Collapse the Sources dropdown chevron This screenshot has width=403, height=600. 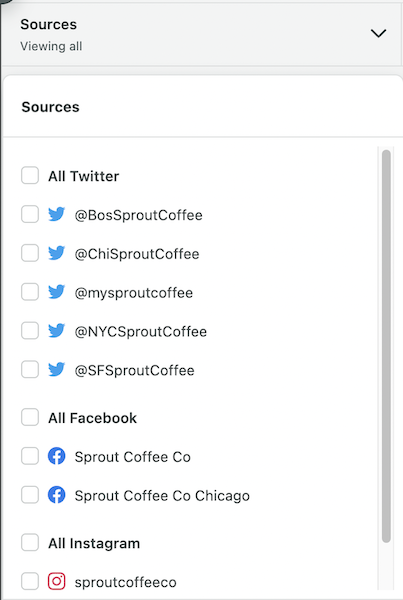[379, 33]
